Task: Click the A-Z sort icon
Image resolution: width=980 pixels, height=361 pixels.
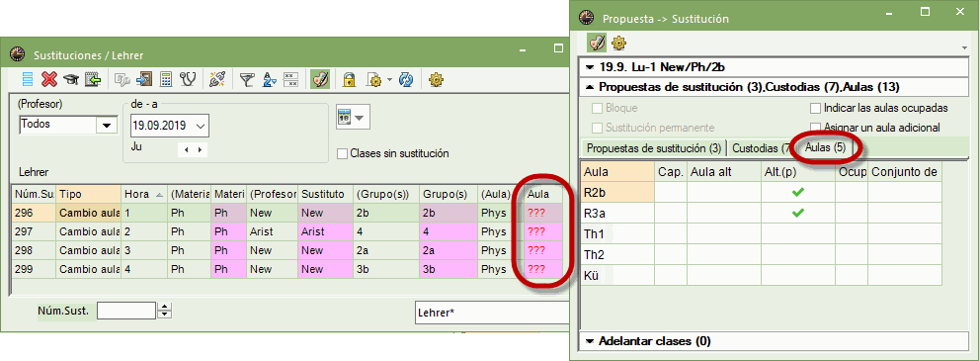Action: coord(270,79)
